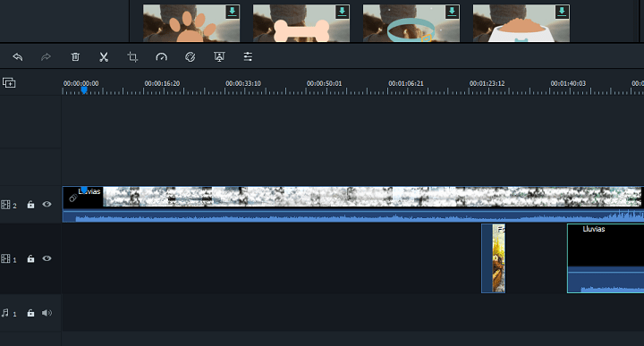Download the food bowl element
This screenshot has width=644, height=346.
[563, 12]
